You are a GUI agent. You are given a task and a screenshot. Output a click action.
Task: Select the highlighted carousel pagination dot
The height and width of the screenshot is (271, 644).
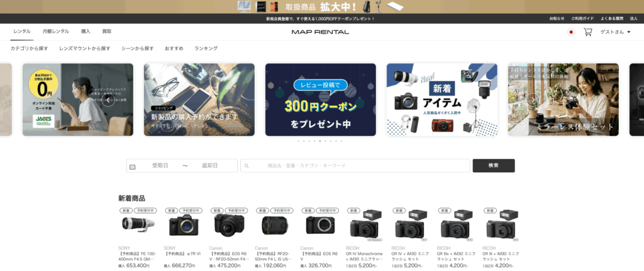pos(320,141)
